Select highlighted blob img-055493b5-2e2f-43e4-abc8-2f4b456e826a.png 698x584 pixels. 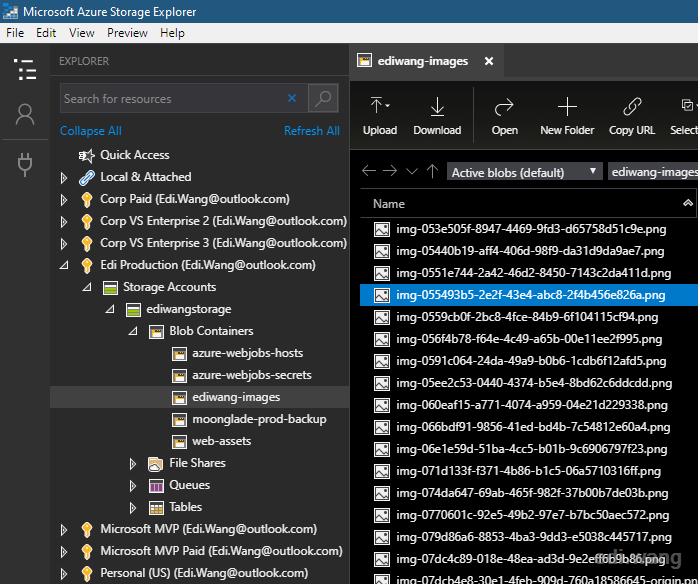click(529, 295)
